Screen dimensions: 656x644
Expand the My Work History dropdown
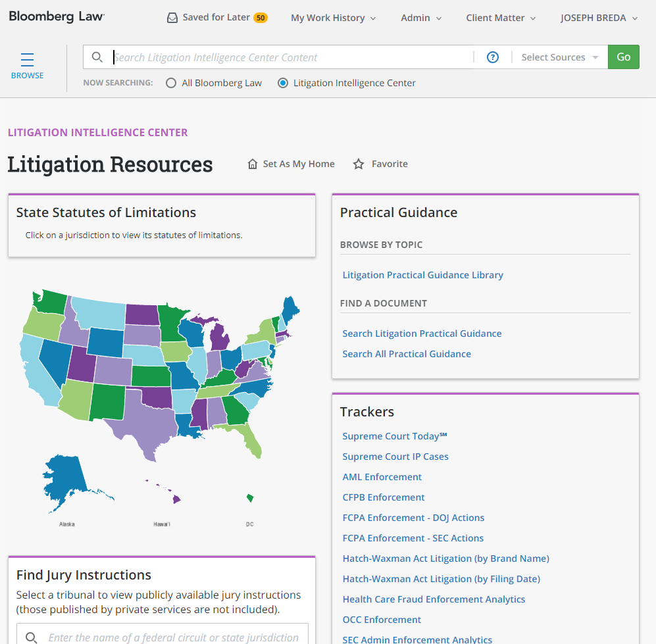click(x=333, y=18)
